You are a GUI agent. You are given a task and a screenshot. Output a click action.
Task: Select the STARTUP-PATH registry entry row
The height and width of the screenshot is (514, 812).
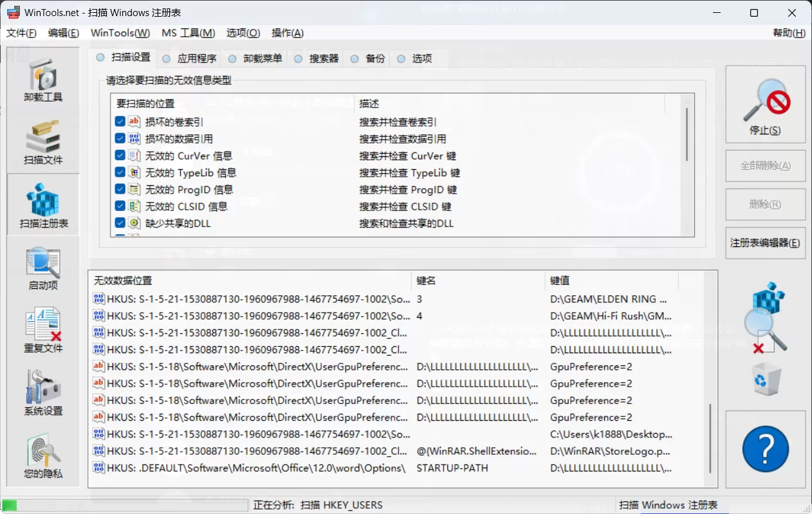point(322,468)
